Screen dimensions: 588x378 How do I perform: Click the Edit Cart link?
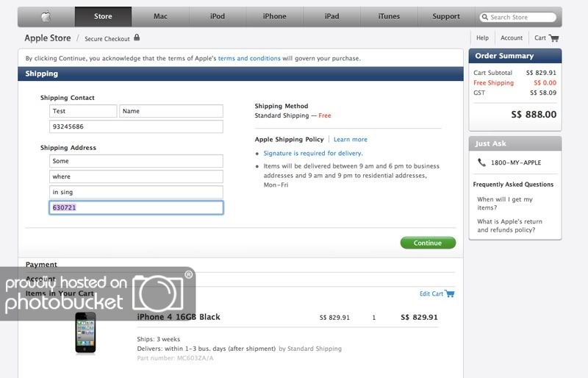click(x=431, y=293)
